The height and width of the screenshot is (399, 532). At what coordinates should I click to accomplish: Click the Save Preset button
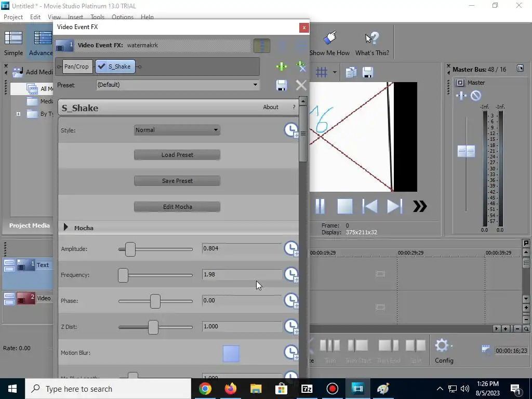(x=177, y=181)
